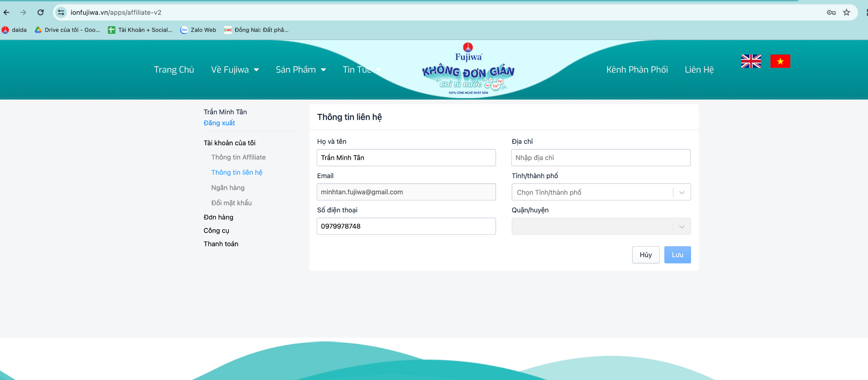Open Drive của tôi bookmark
Image resolution: width=868 pixels, height=380 pixels.
(67, 30)
